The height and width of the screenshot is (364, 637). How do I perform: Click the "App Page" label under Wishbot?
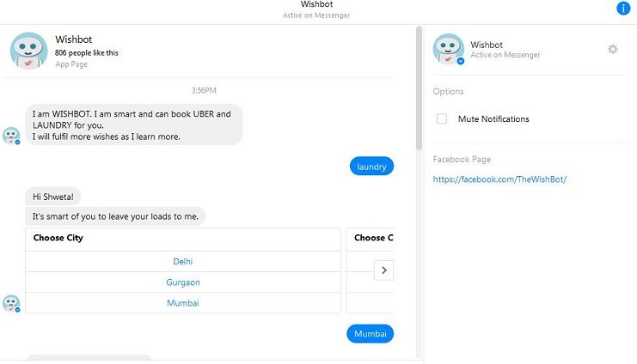[71, 64]
